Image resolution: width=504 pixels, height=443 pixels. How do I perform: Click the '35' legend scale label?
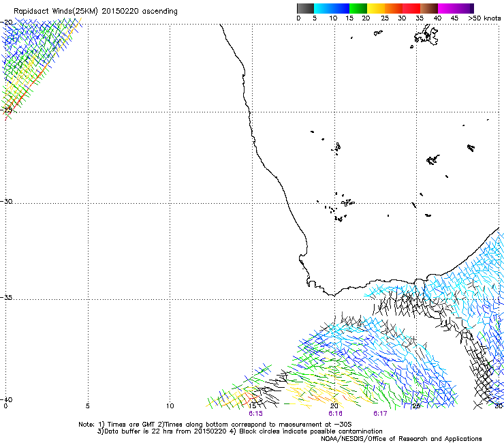coord(420,18)
